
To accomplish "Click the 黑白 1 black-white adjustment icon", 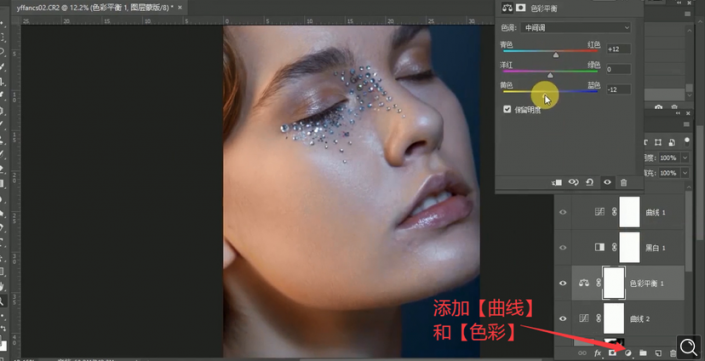I will (600, 247).
